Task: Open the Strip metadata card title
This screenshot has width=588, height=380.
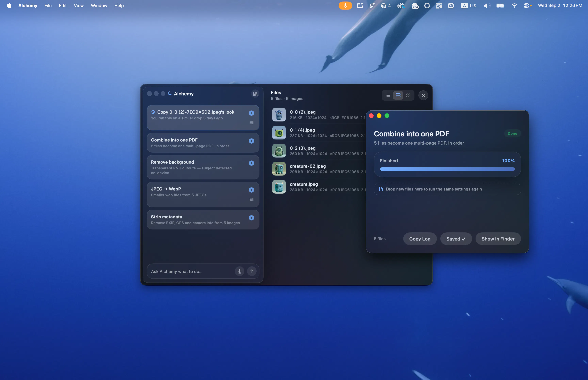Action: click(x=166, y=217)
